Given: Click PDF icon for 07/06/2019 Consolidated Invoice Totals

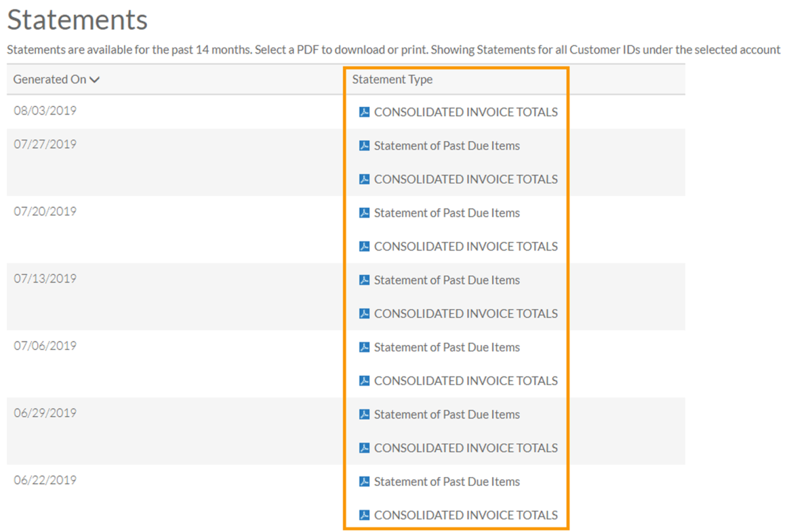Looking at the screenshot, I should (365, 381).
